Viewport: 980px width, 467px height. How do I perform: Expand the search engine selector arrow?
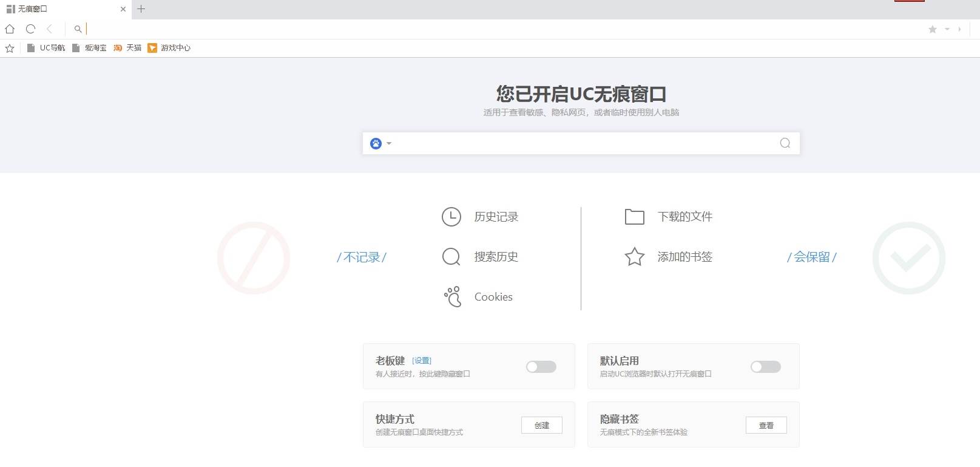[389, 144]
